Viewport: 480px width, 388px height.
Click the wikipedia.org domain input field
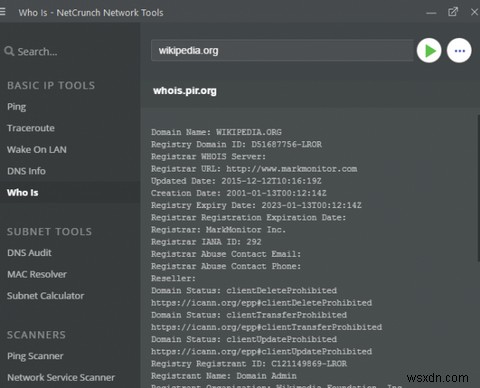(x=282, y=50)
